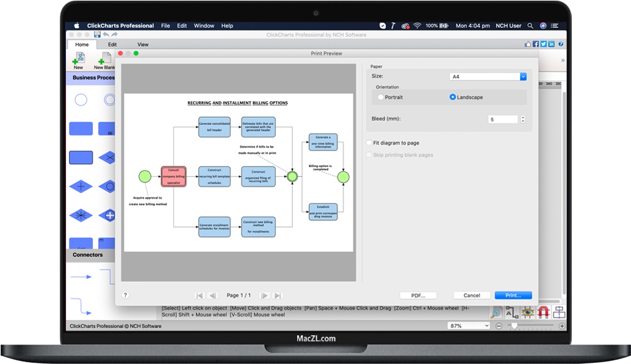631x364 pixels.
Task: Click the save disk icon
Action: pos(97,35)
